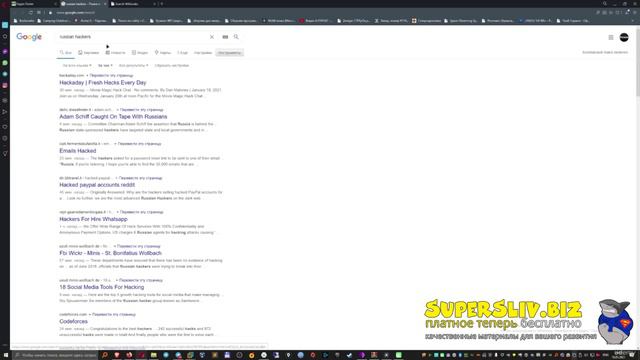
Task: Expand the "past hour" time filter dropdown
Action: (x=105, y=65)
